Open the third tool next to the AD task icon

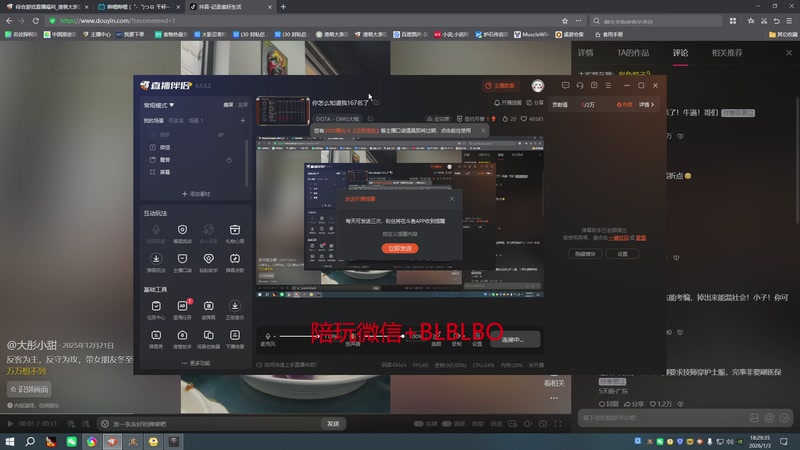point(209,306)
